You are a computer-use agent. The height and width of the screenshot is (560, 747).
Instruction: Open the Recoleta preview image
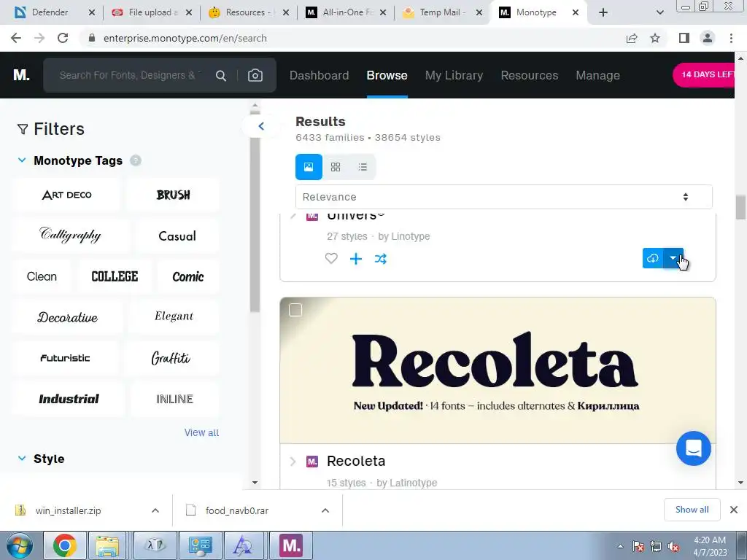tap(498, 370)
